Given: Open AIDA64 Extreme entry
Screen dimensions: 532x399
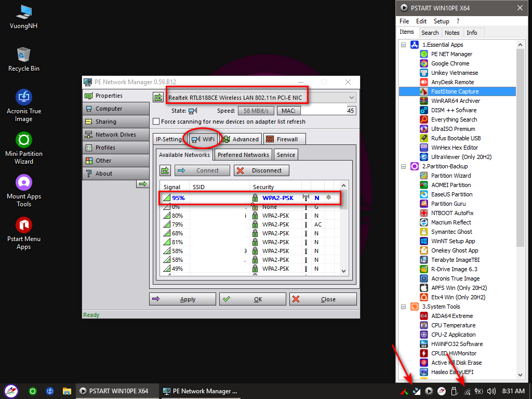Looking at the screenshot, I should pyautogui.click(x=451, y=316).
